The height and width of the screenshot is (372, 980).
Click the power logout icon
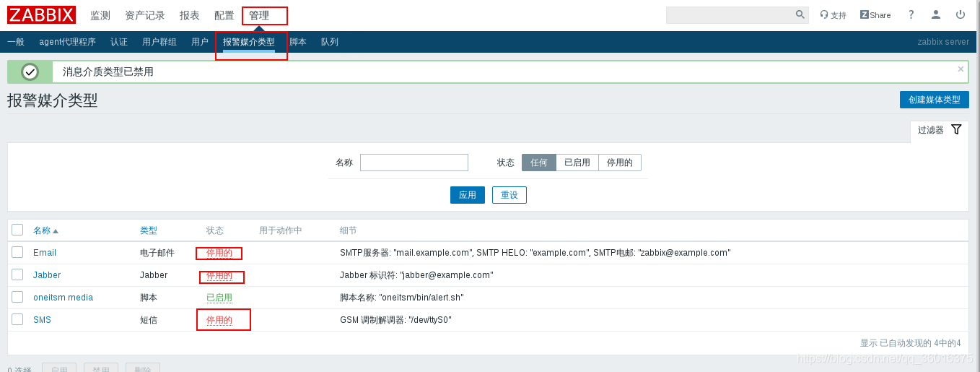click(x=960, y=14)
